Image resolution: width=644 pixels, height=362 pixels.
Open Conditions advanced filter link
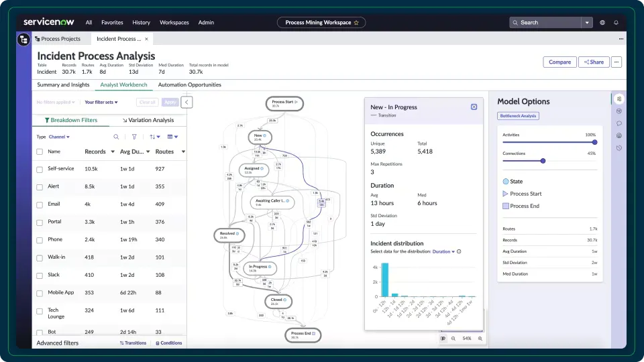169,343
